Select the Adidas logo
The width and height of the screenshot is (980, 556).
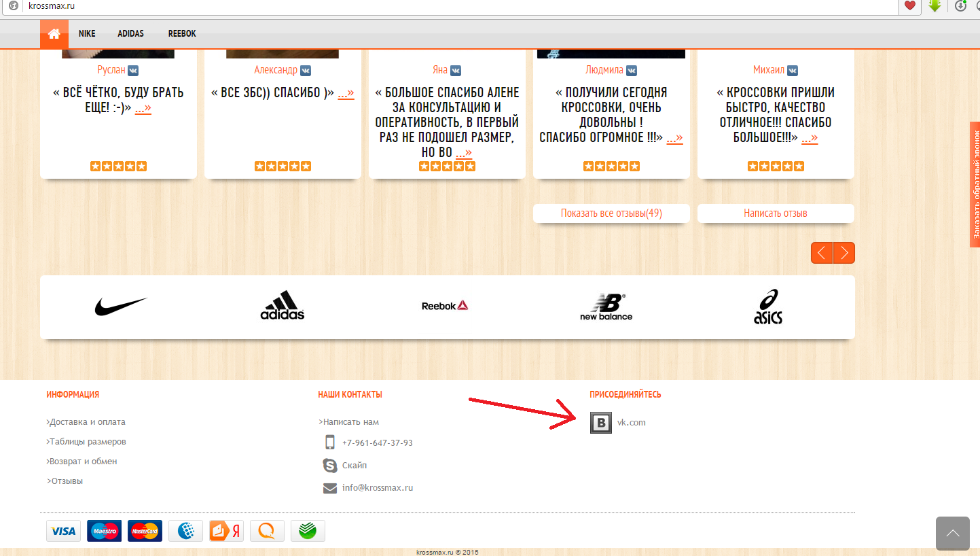click(x=283, y=306)
